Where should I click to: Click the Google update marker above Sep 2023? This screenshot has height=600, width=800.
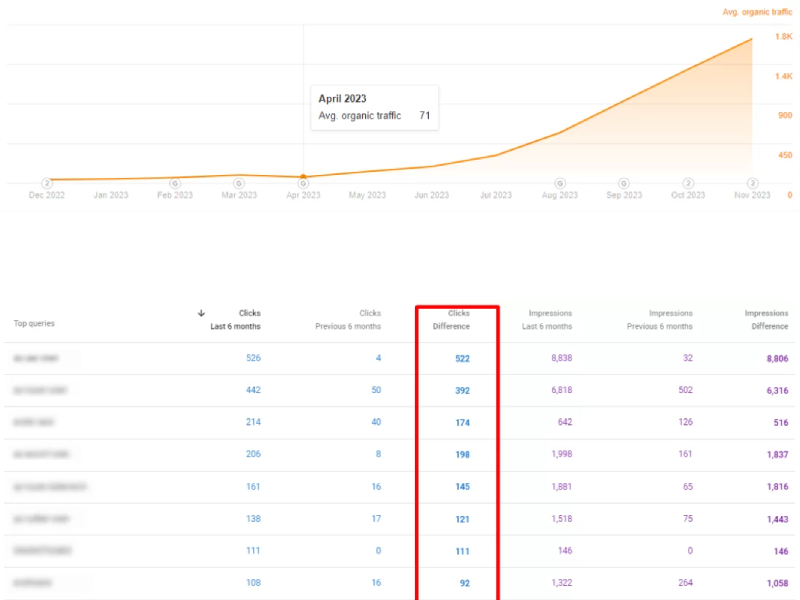624,183
